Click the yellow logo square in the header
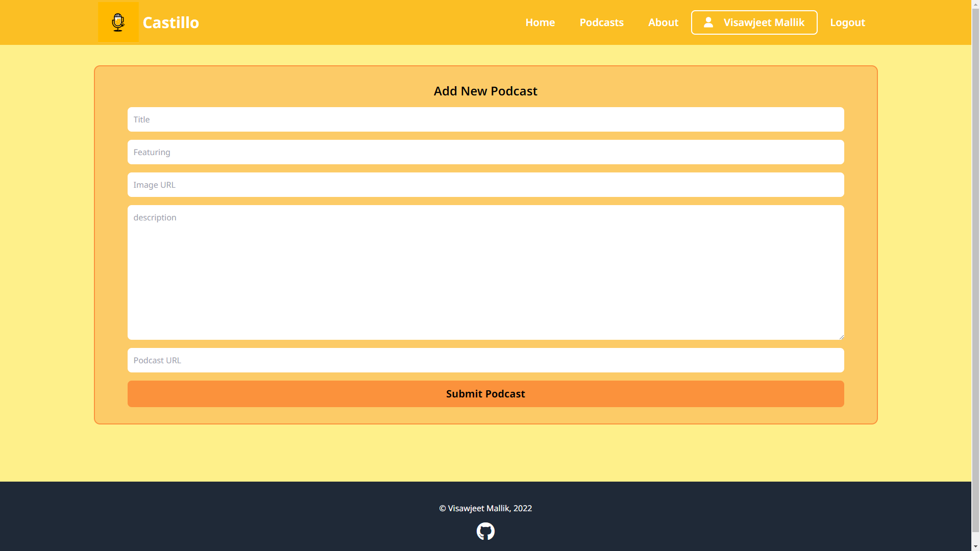980x551 pixels. point(118,22)
